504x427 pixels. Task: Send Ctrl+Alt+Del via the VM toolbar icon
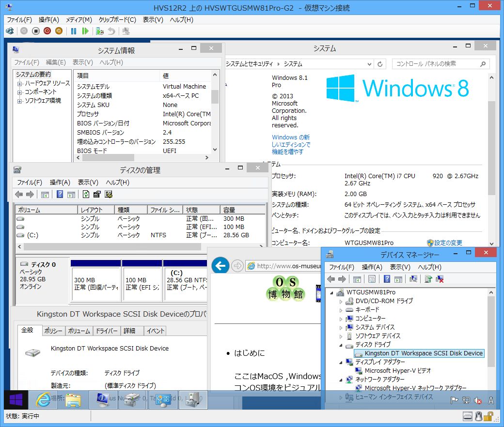(10, 31)
